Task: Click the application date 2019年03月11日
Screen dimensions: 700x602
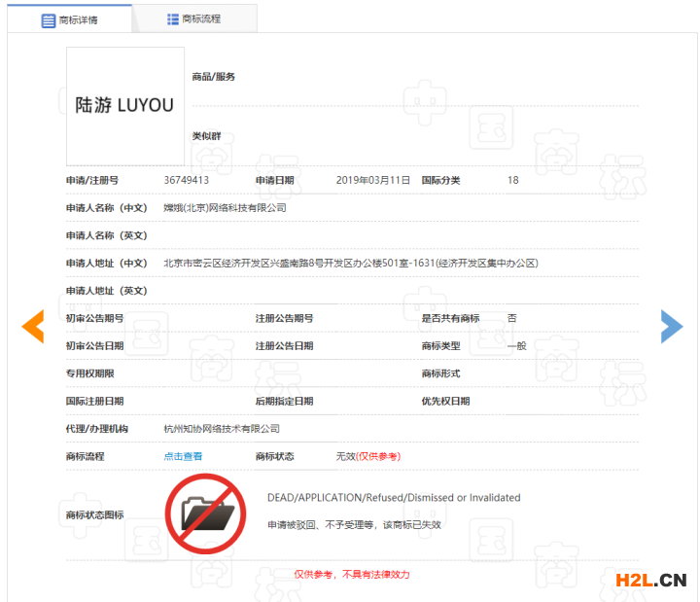Action: tap(373, 180)
